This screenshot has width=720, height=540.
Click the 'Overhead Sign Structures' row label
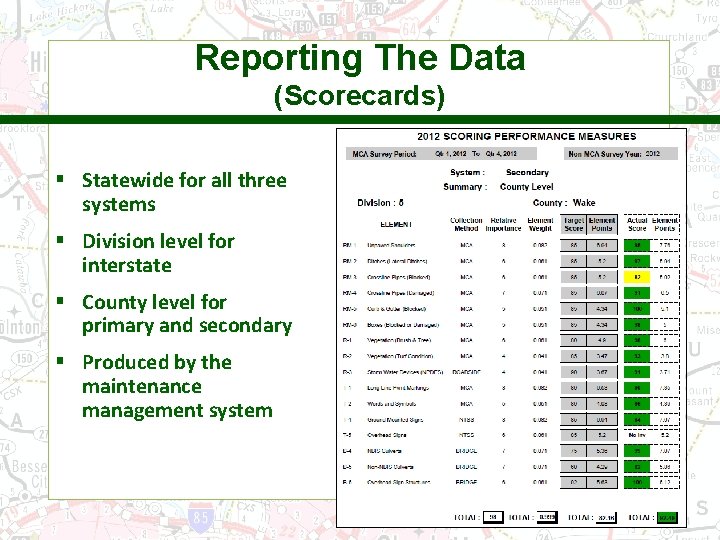click(399, 483)
